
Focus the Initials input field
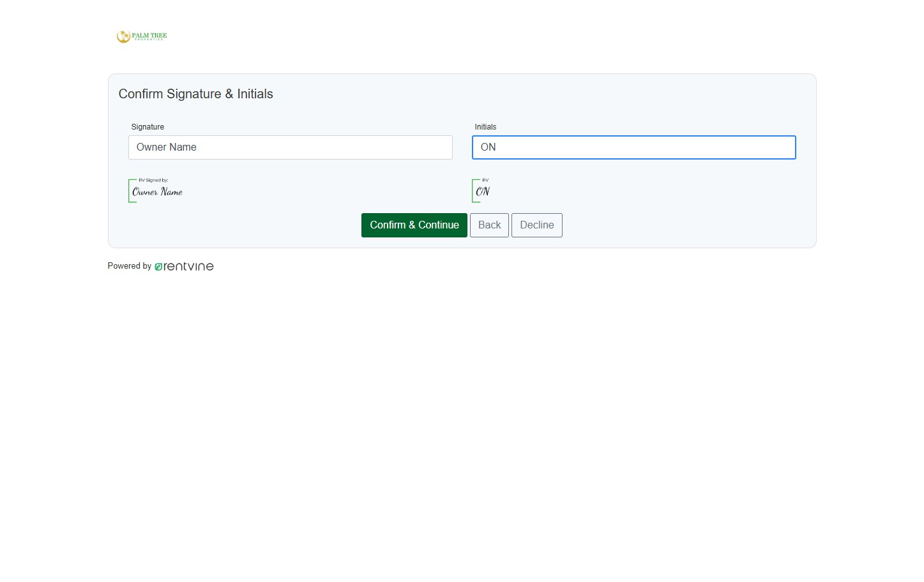pyautogui.click(x=634, y=147)
